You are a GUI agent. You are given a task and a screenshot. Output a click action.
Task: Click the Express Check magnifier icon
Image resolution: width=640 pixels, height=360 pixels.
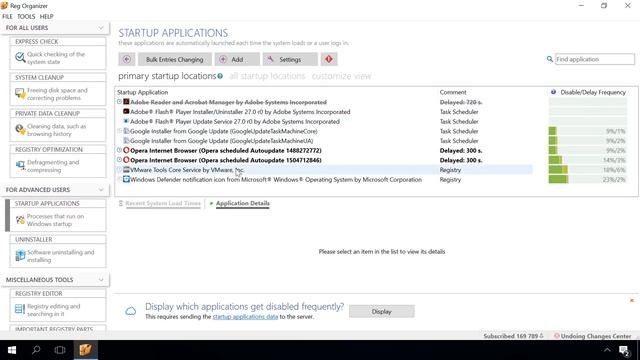coord(20,58)
